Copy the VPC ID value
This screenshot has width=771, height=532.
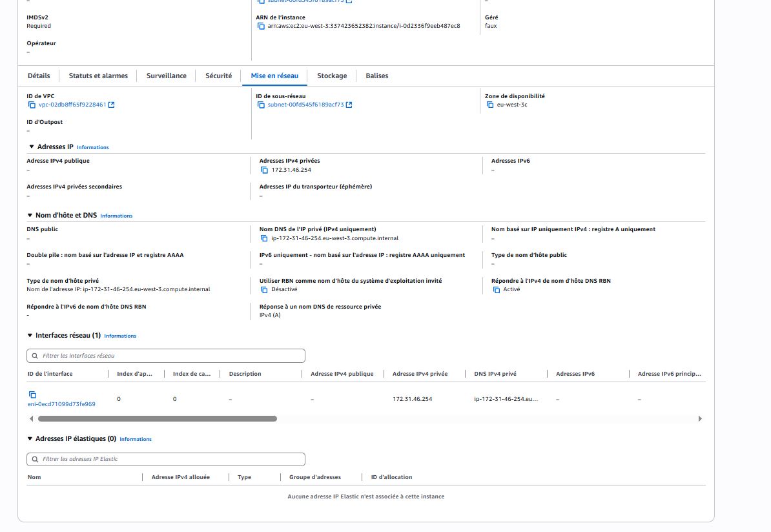click(x=32, y=105)
